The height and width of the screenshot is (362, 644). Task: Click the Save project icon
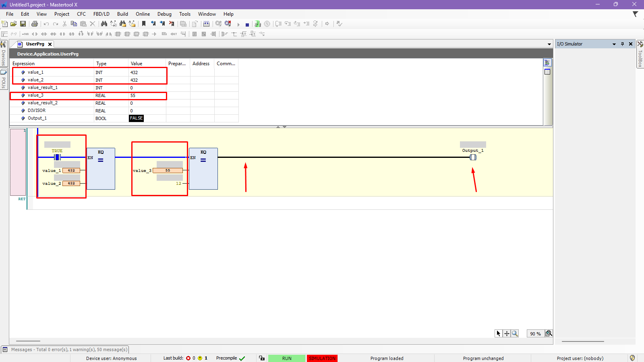tap(23, 24)
